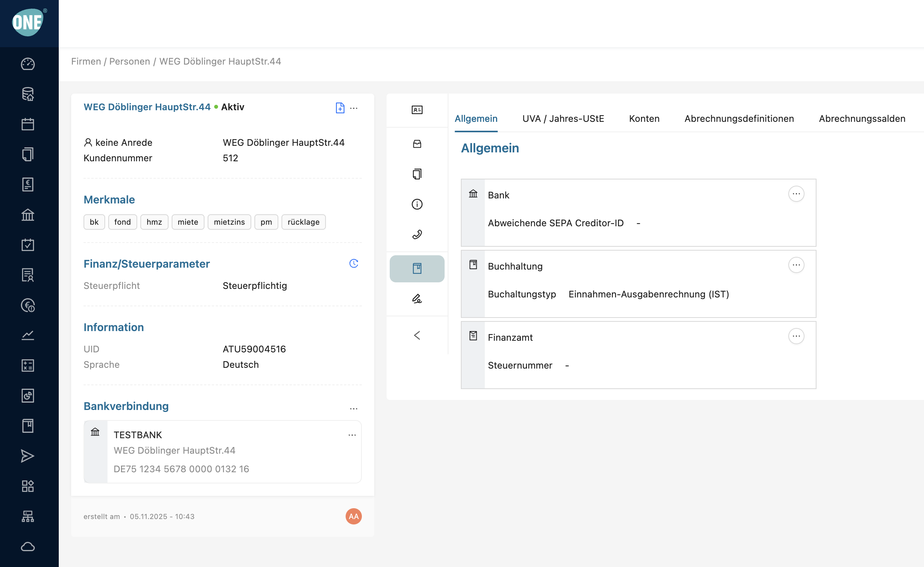924x567 pixels.
Task: Collapse panel with the left chevron
Action: (x=417, y=335)
